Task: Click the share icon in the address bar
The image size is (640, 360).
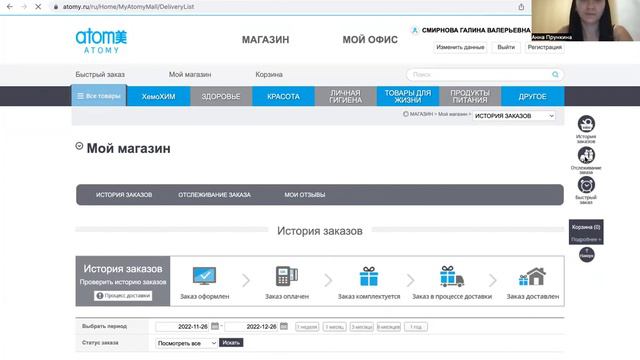Action: click(x=521, y=7)
